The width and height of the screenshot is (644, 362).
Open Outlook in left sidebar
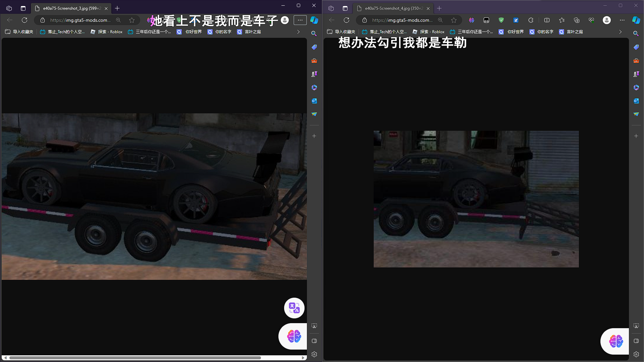pyautogui.click(x=314, y=101)
